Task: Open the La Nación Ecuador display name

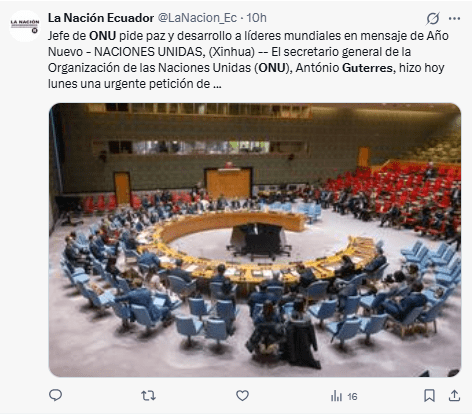Action: [101, 18]
